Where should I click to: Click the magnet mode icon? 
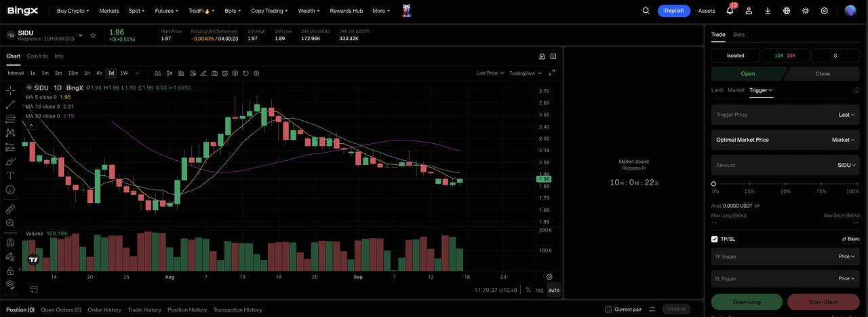[10, 242]
